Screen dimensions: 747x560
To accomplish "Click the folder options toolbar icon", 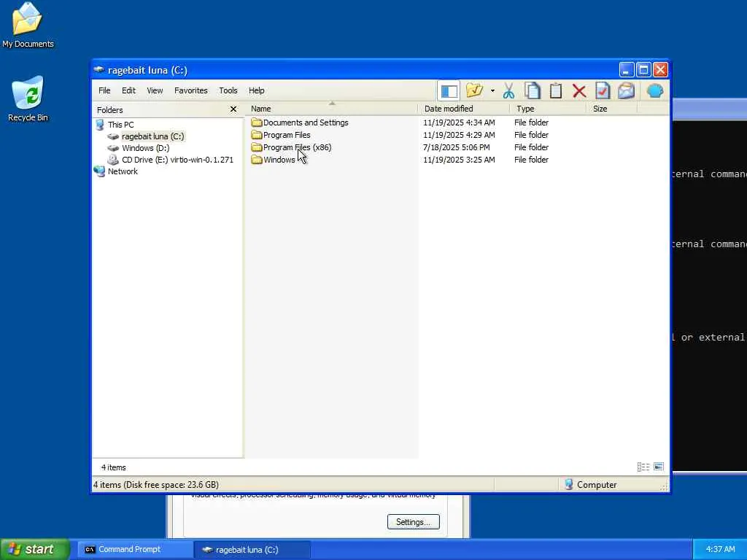I will 474,90.
